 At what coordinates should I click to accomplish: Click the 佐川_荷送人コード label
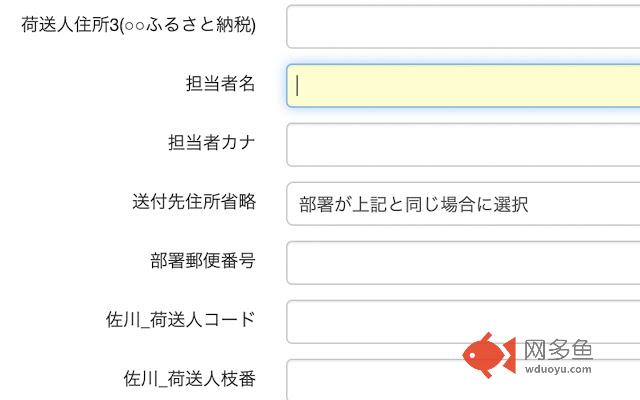click(x=181, y=320)
